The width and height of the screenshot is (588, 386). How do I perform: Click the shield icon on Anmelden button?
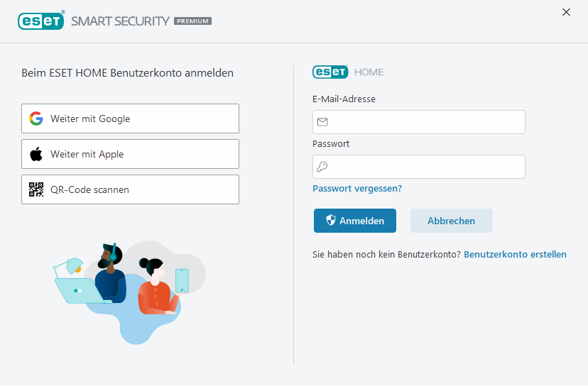[x=330, y=221]
